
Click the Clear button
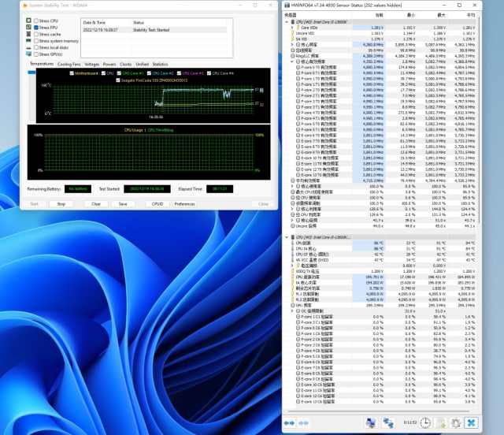(x=96, y=204)
